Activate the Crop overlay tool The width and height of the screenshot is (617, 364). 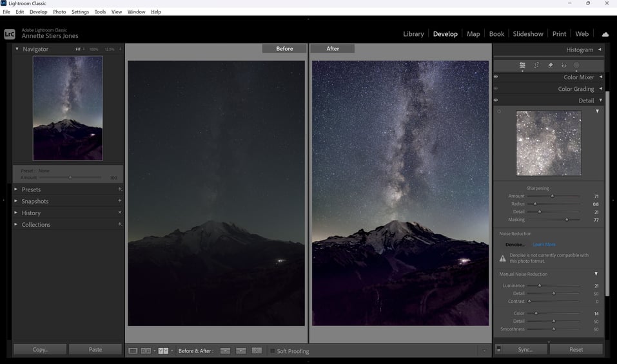pos(536,65)
